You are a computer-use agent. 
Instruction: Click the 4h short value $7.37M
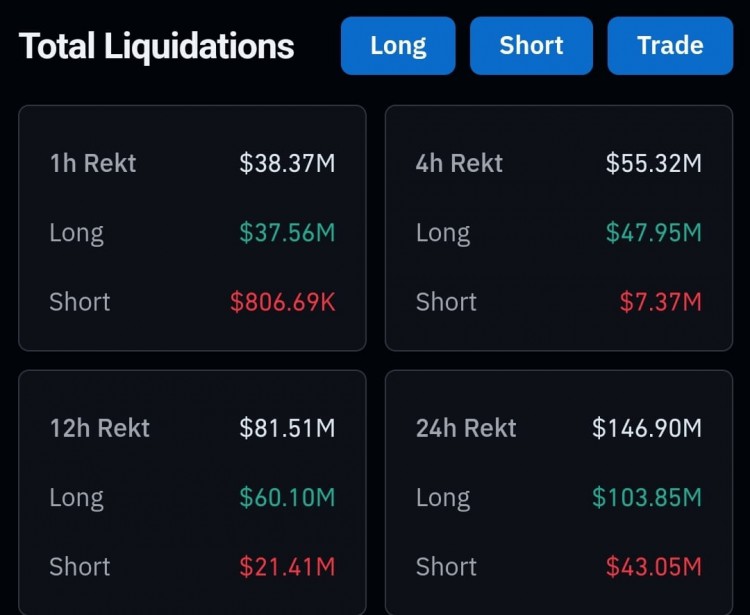pyautogui.click(x=661, y=302)
